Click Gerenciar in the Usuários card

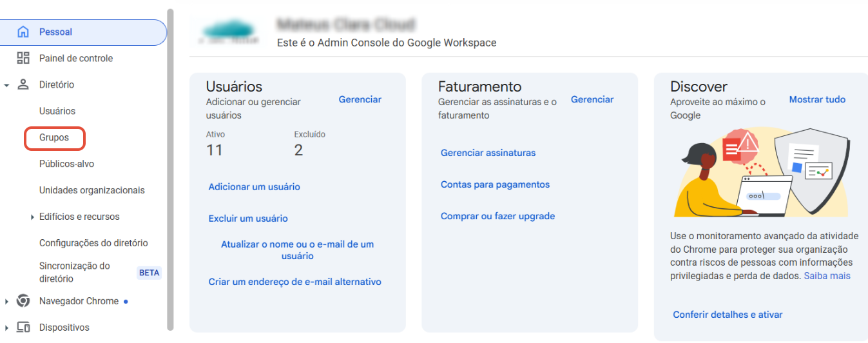coord(360,99)
